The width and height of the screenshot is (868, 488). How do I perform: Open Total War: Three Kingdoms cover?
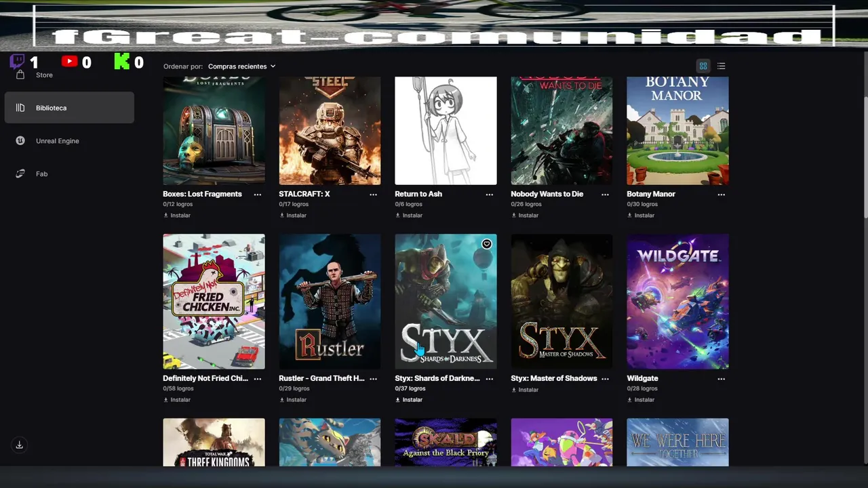tap(214, 442)
